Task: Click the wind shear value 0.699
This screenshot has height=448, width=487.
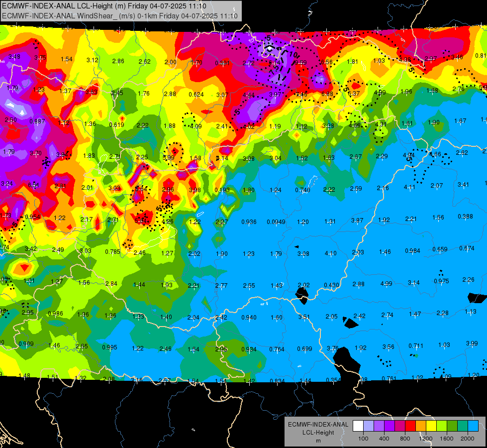Action: pos(304,349)
